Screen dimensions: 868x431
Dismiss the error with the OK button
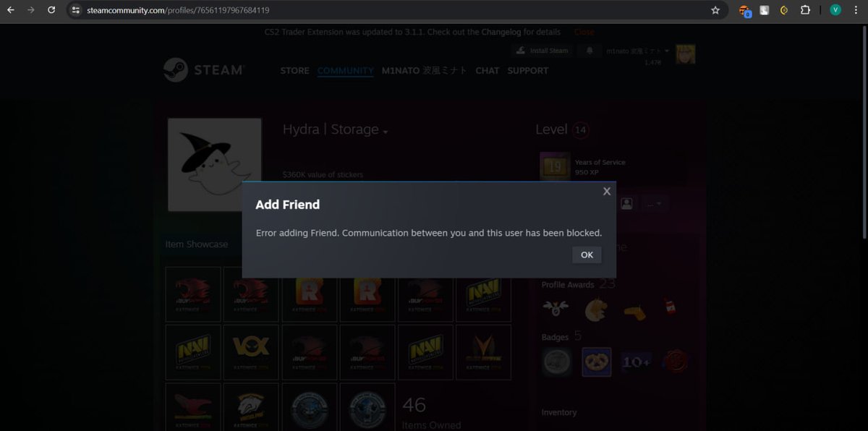tap(587, 255)
